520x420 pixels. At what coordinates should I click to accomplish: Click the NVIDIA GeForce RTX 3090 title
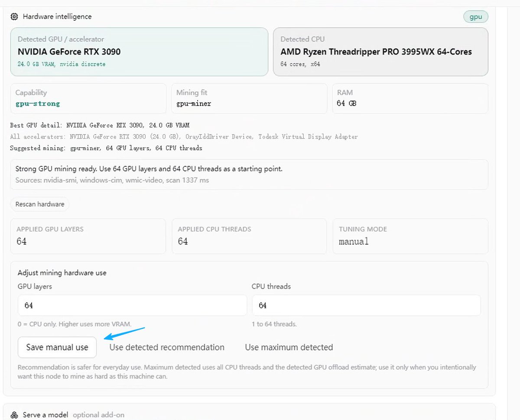tap(69, 52)
